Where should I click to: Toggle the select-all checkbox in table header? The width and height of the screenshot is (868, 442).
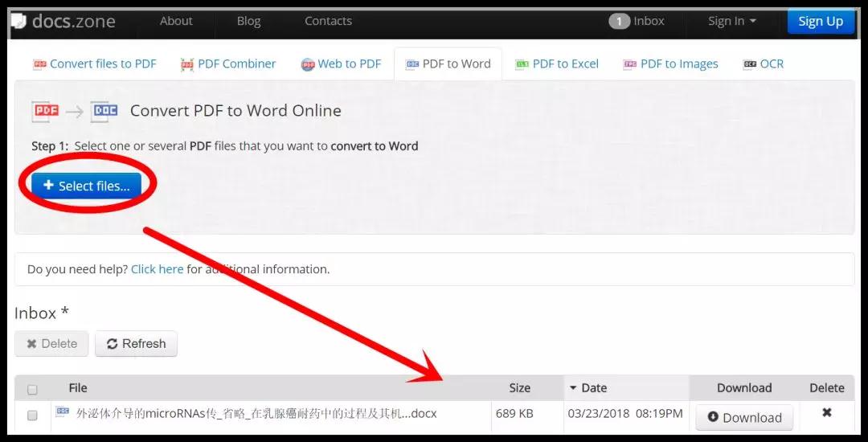[32, 390]
